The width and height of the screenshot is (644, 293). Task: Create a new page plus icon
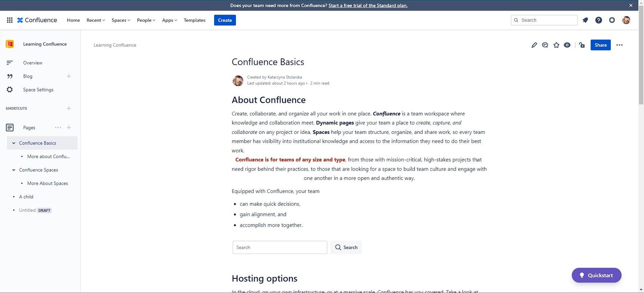tap(69, 128)
